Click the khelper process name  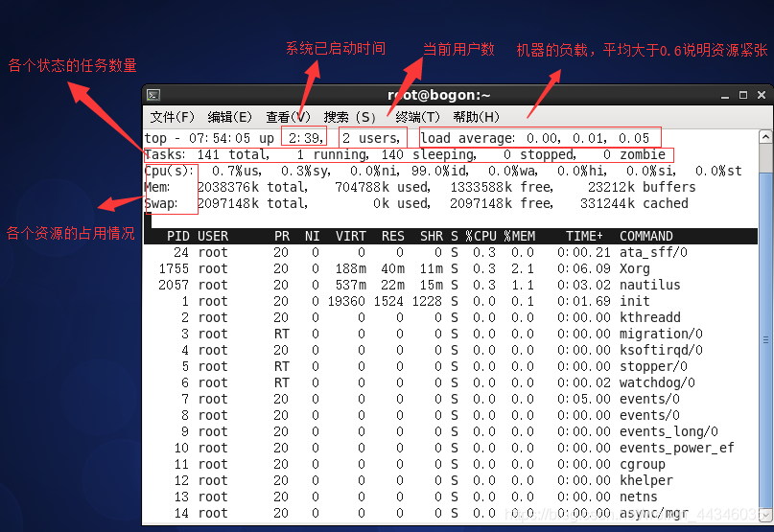coord(646,480)
